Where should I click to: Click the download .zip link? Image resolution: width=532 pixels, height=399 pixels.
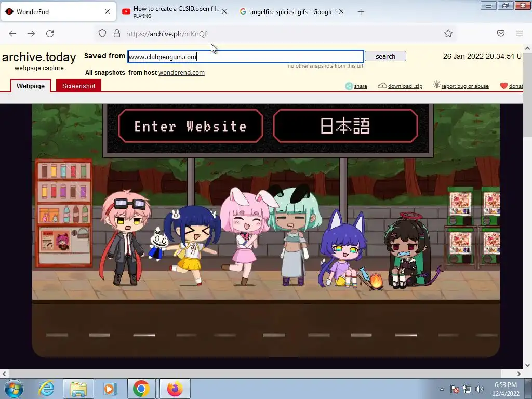405,86
